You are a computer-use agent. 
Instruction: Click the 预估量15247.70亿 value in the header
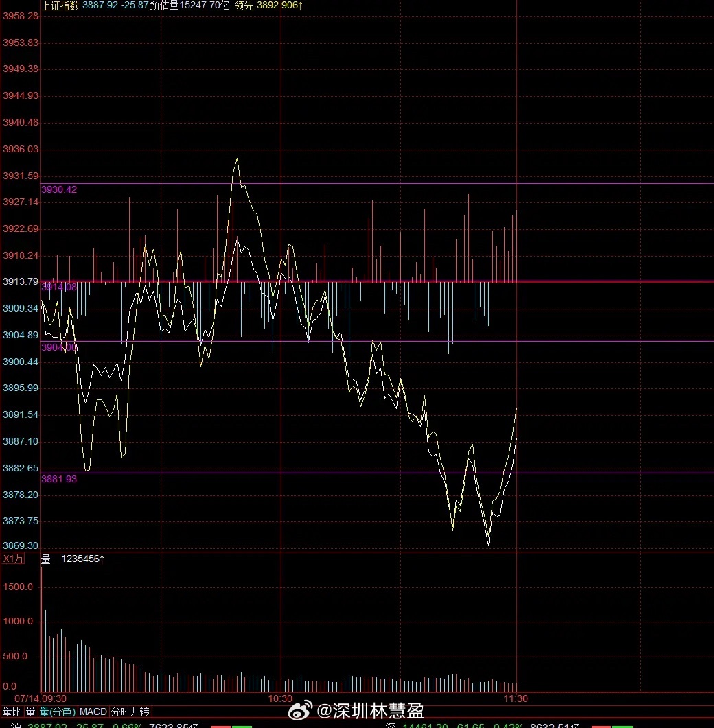point(189,5)
